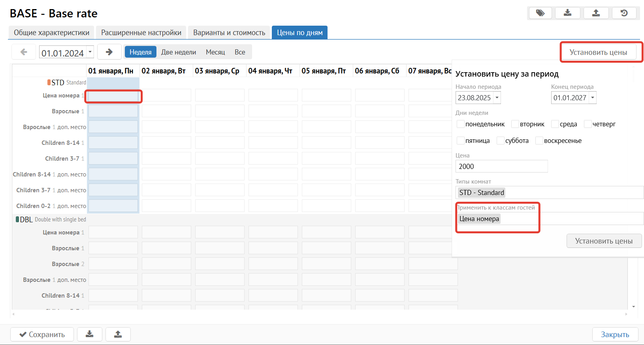Check the четверг checkbox
The width and height of the screenshot is (644, 345).
(588, 124)
